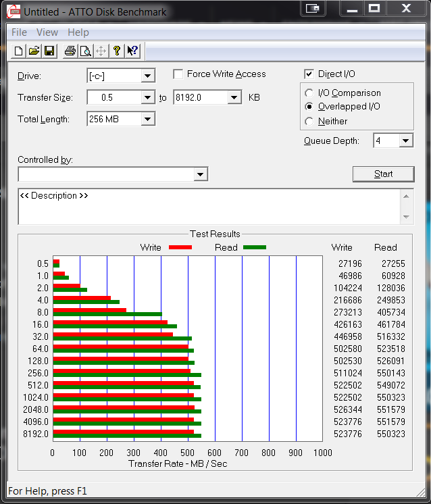Click the Open folder toolbar icon

[x=34, y=51]
